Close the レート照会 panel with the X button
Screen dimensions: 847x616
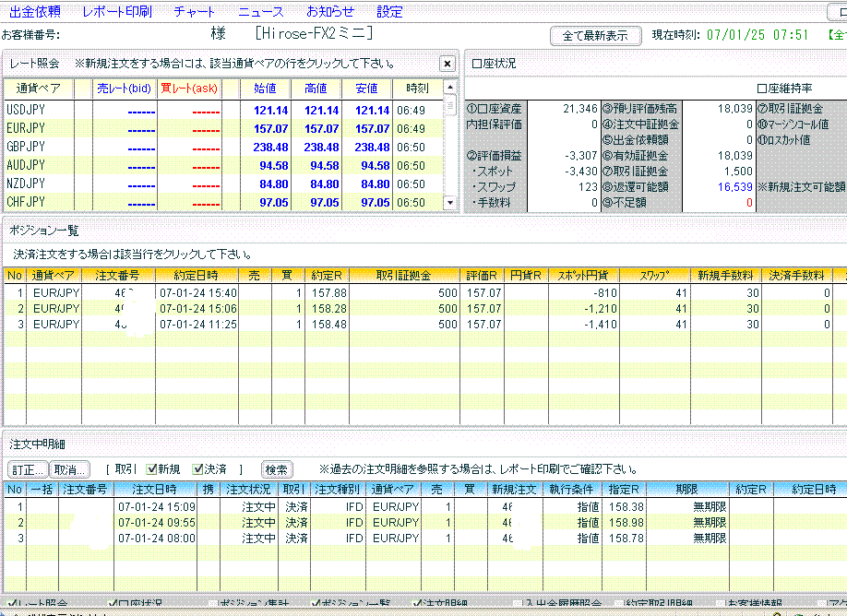[x=447, y=64]
